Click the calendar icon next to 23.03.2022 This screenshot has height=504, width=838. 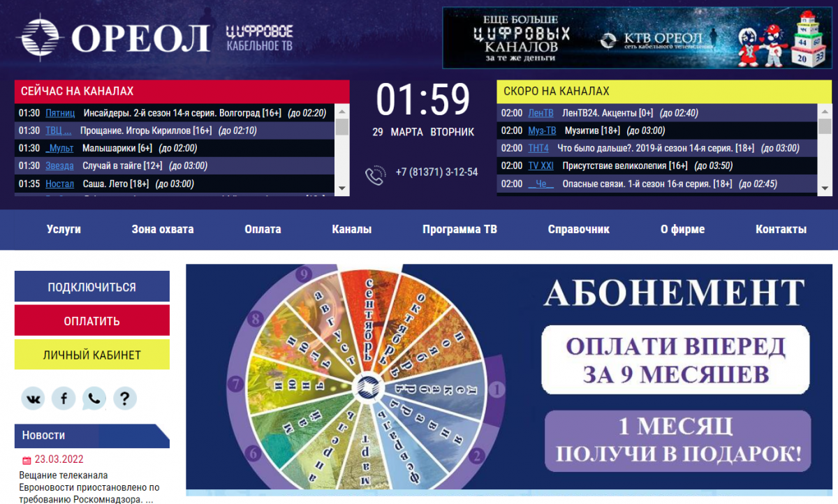pyautogui.click(x=27, y=460)
